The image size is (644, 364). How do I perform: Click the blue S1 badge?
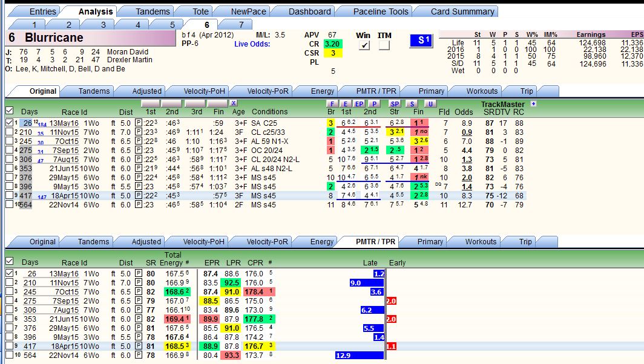(421, 41)
